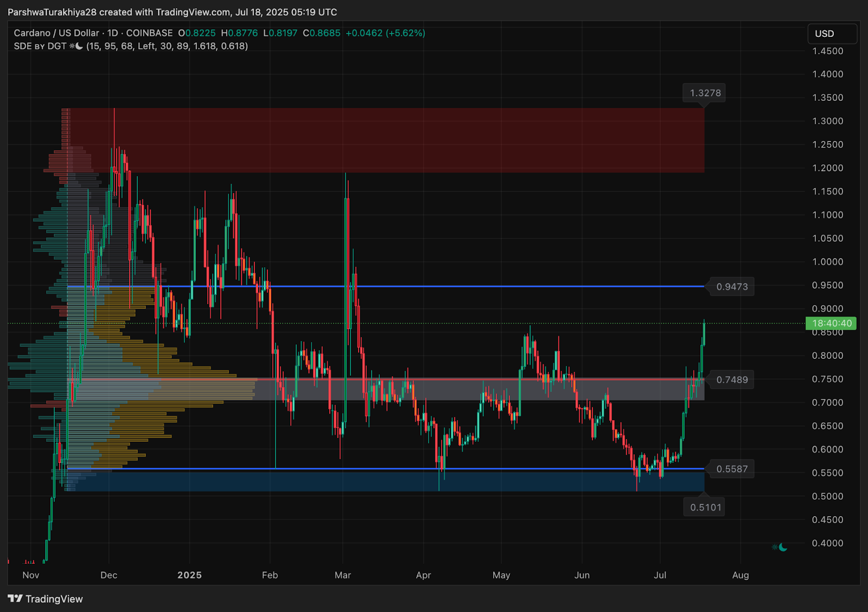
Task: Click the Dec label on time axis
Action: pos(108,575)
